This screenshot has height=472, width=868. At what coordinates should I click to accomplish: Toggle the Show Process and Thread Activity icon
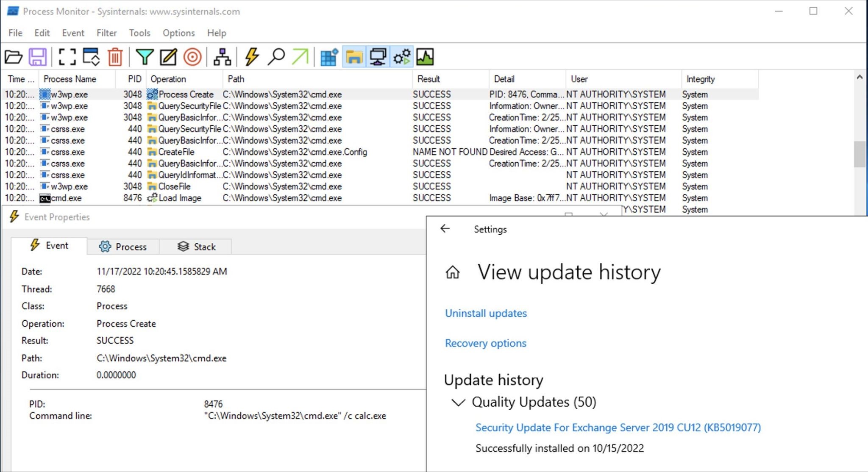tap(402, 57)
